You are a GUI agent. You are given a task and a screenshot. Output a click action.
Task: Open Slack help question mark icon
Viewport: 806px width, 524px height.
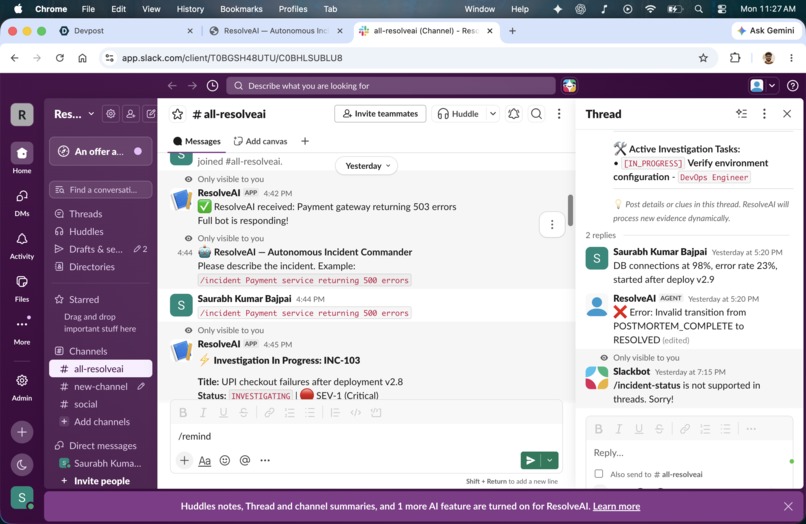(793, 86)
